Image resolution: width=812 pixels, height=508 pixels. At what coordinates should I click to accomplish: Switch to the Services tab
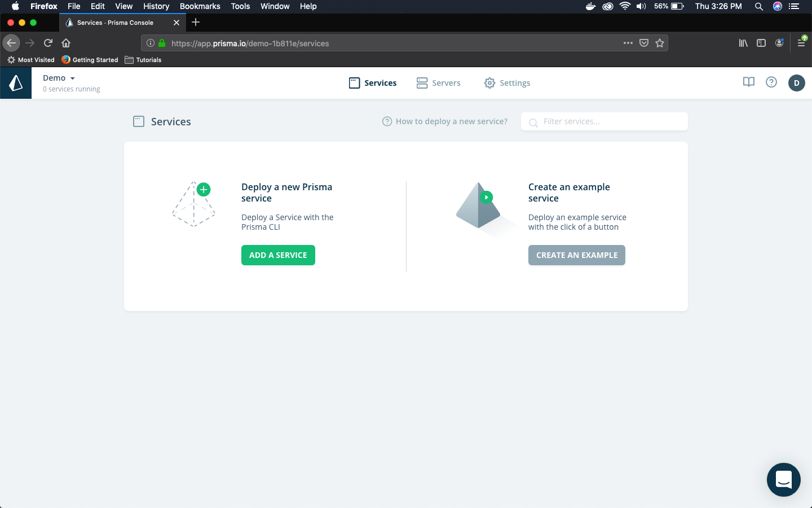[x=373, y=83]
